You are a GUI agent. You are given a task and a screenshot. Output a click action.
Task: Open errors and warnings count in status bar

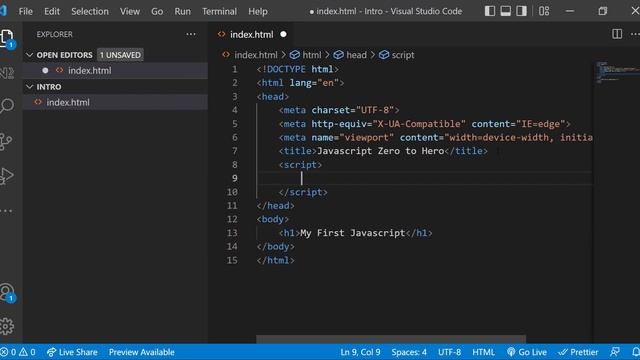[x=18, y=352]
